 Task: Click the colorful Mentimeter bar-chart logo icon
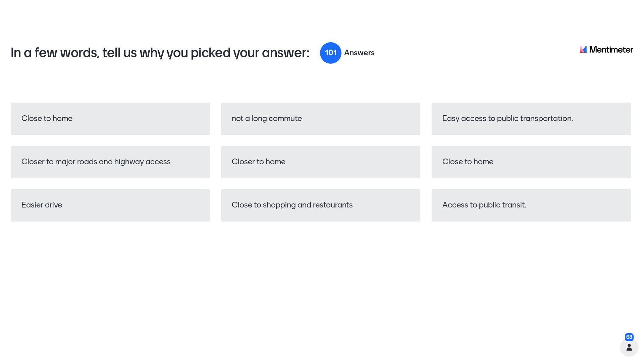point(583,50)
